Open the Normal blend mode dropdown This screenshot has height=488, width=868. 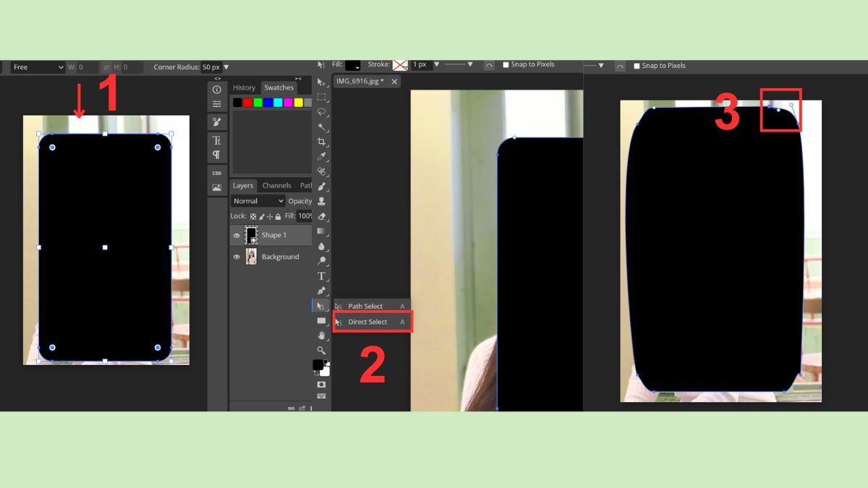[x=258, y=201]
